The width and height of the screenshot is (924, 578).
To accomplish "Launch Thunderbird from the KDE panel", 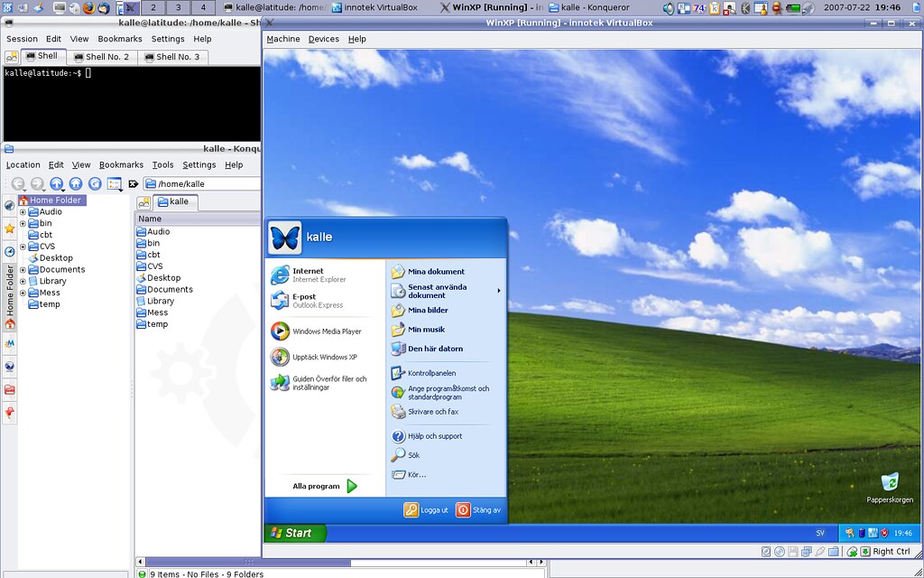I will tap(104, 7).
